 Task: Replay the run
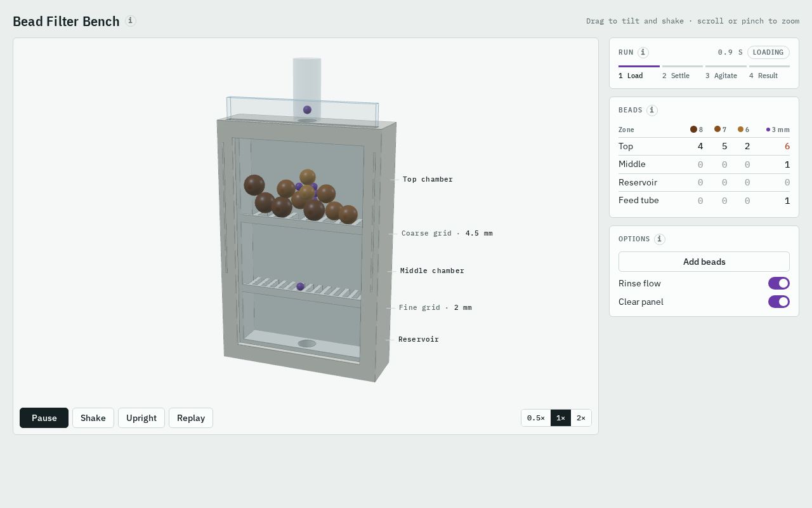click(x=191, y=418)
